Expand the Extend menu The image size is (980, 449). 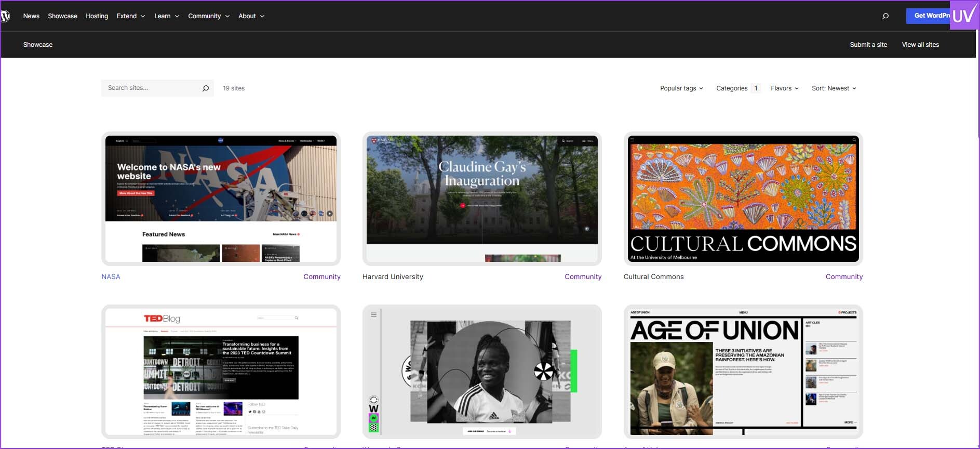[x=131, y=16]
